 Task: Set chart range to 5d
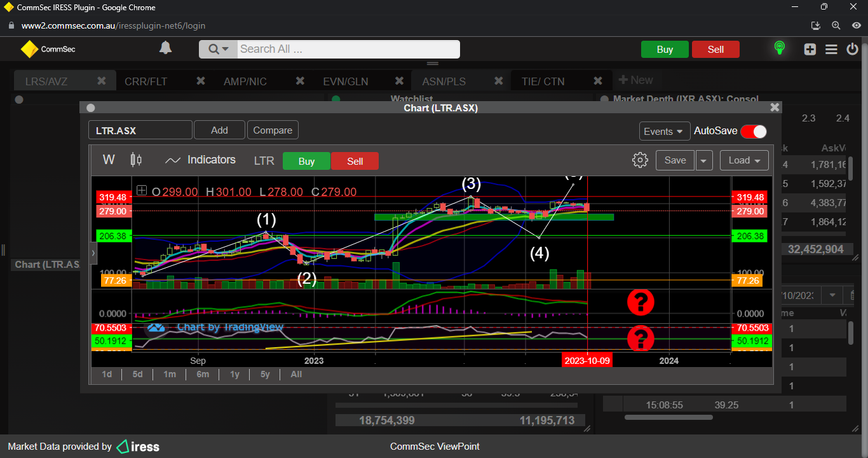tap(138, 374)
